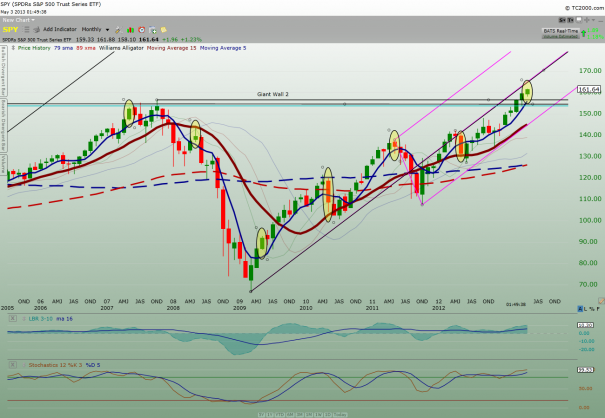Click the +1.23% change value
Viewport: 605px width, 418px height.
[191, 39]
